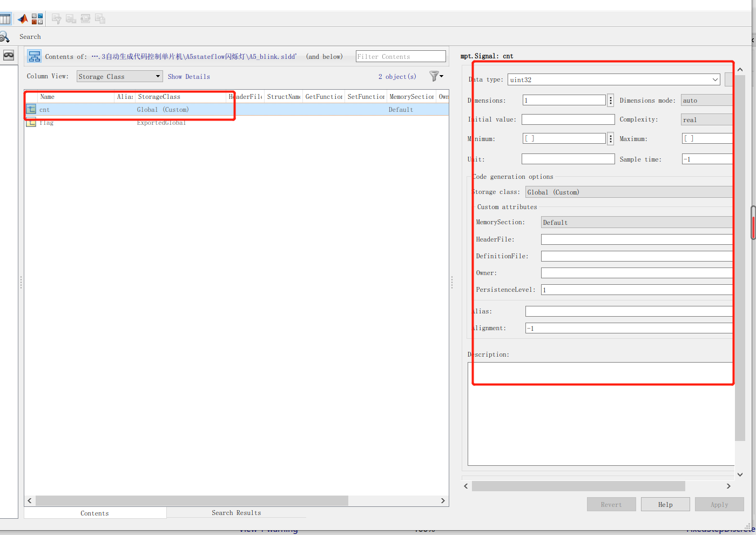This screenshot has height=535, width=756.
Task: Click the Minimum input field
Action: pyautogui.click(x=564, y=138)
